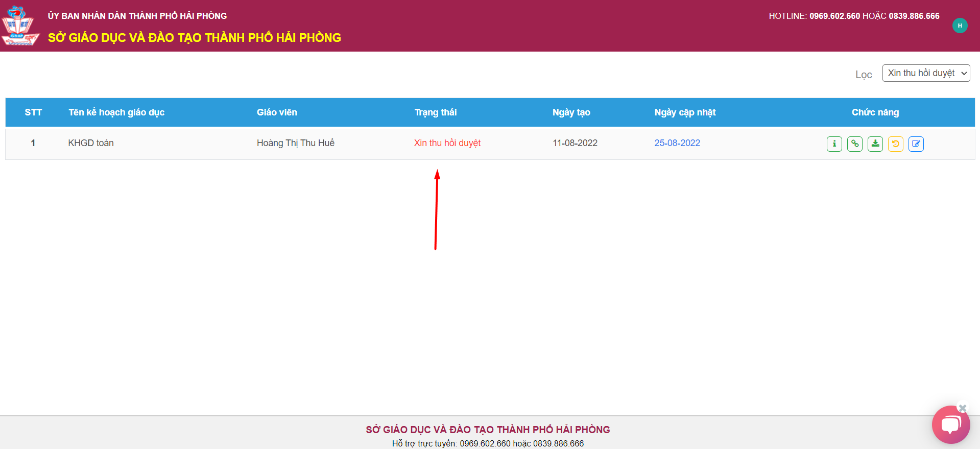
Task: Click the footer support line Hỗ trợ trực tuyến
Action: point(488,443)
